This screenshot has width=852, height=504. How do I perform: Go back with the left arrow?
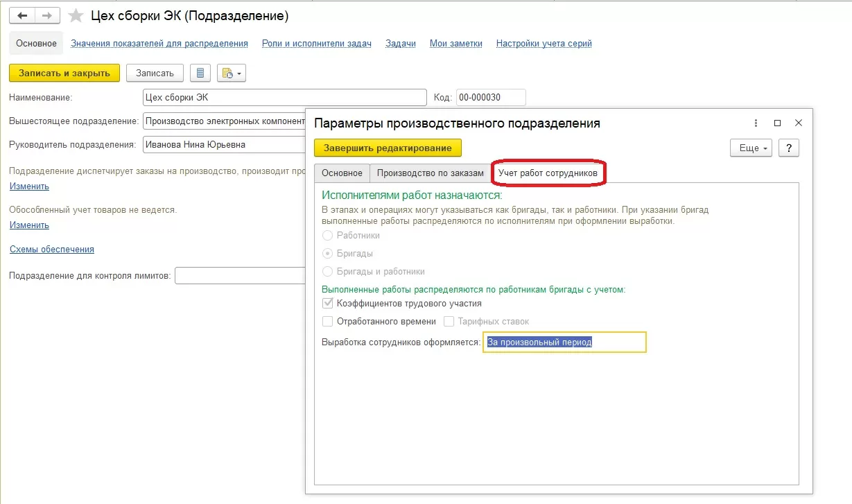tap(22, 15)
